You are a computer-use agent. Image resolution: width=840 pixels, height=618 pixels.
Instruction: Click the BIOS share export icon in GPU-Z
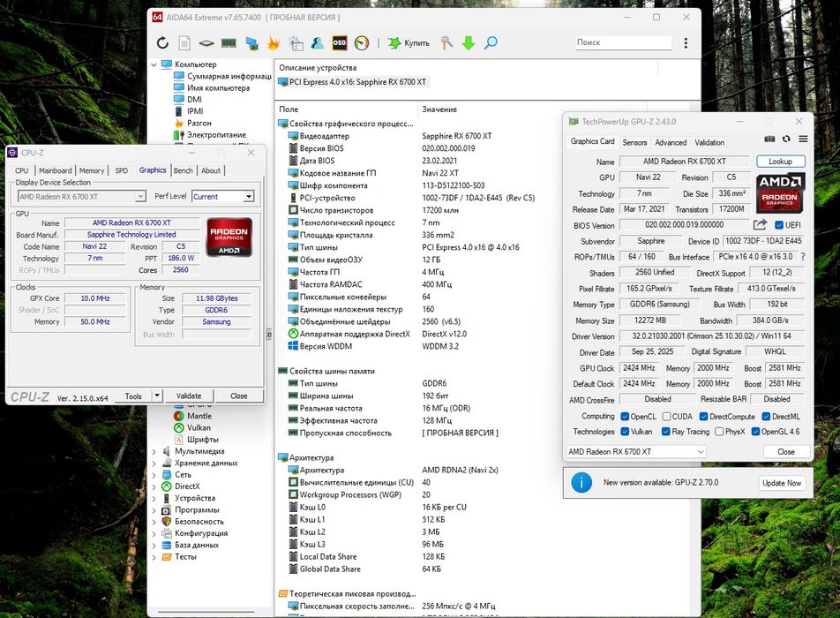coord(760,224)
